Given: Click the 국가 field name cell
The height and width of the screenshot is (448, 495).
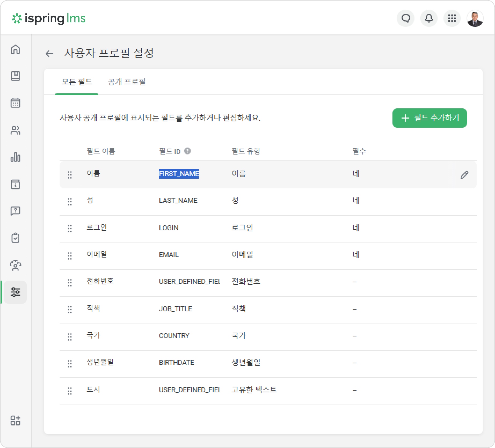Looking at the screenshot, I should coord(93,335).
